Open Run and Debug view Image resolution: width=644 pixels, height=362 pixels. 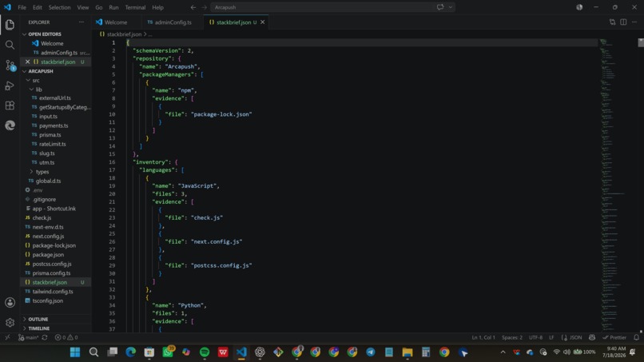pos(10,86)
